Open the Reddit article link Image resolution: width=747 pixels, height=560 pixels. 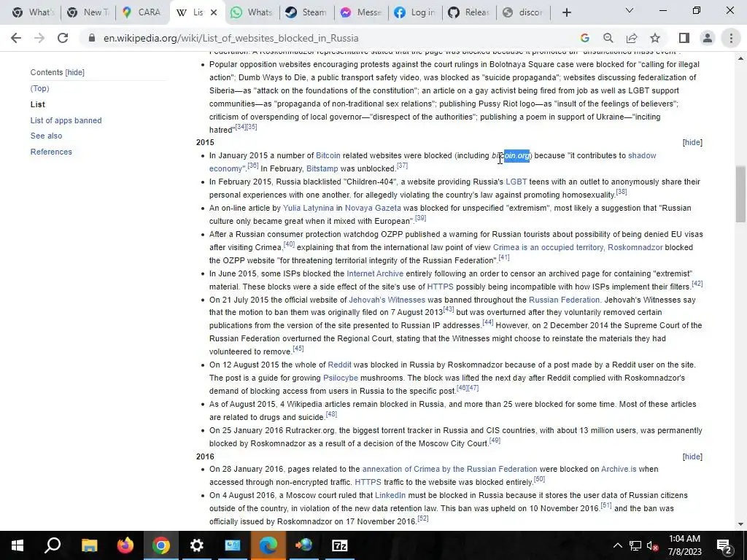click(x=339, y=365)
